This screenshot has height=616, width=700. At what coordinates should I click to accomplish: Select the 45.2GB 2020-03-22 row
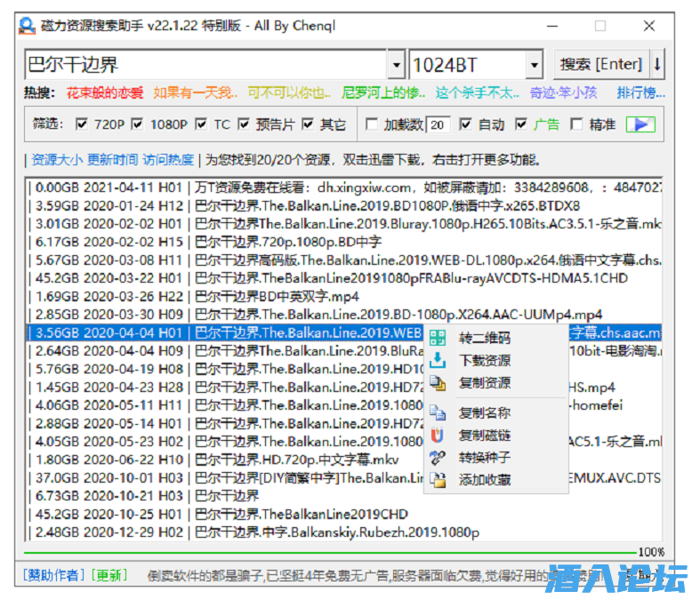point(343,278)
